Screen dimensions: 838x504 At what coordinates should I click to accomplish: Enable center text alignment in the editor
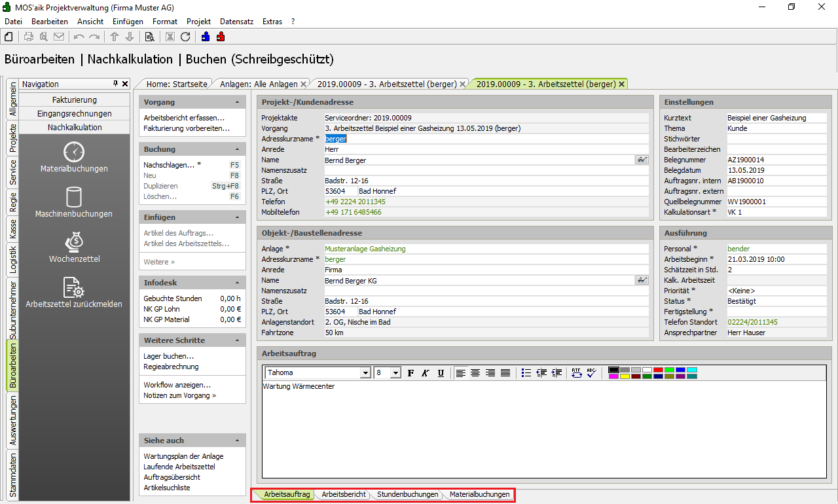click(x=475, y=372)
